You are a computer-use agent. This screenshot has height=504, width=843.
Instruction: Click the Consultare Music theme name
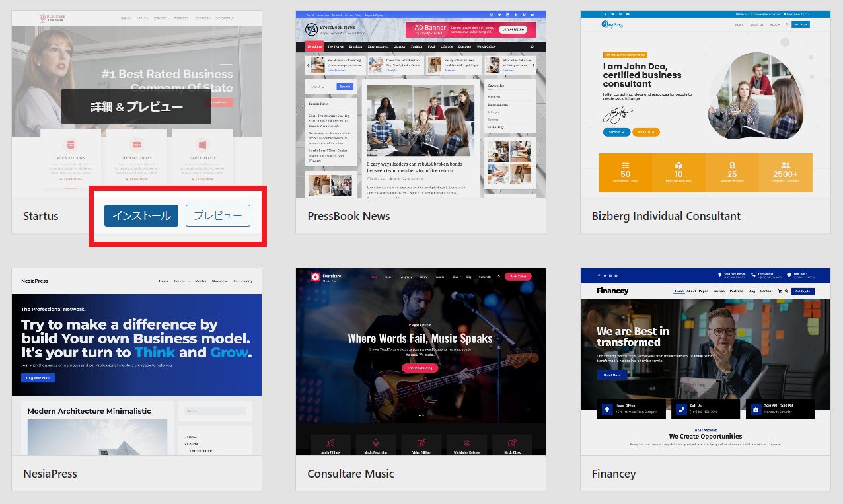coord(351,474)
